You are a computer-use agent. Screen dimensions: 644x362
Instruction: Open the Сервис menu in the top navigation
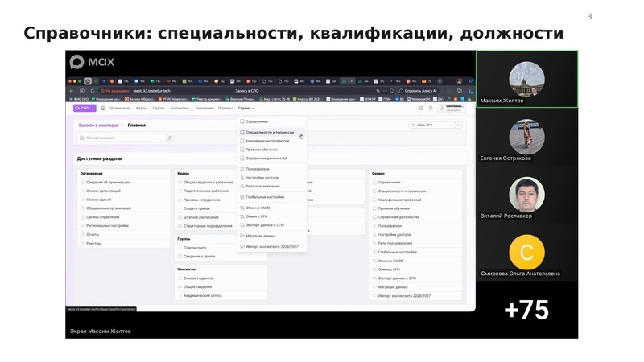(x=246, y=108)
